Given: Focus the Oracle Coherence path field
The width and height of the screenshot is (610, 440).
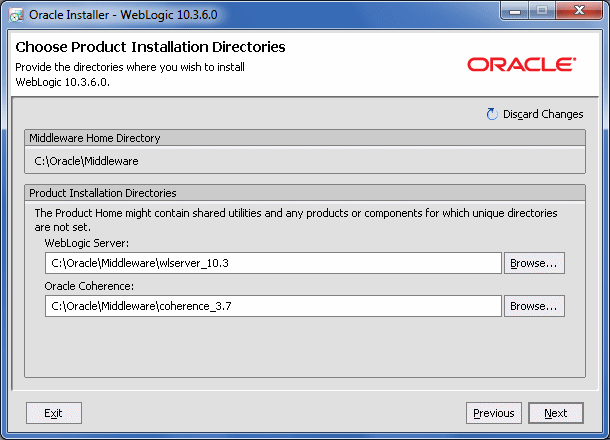Looking at the screenshot, I should (x=272, y=306).
